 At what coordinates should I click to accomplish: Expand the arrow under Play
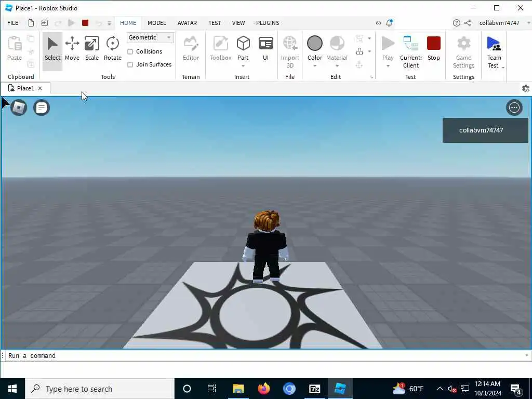pyautogui.click(x=388, y=66)
